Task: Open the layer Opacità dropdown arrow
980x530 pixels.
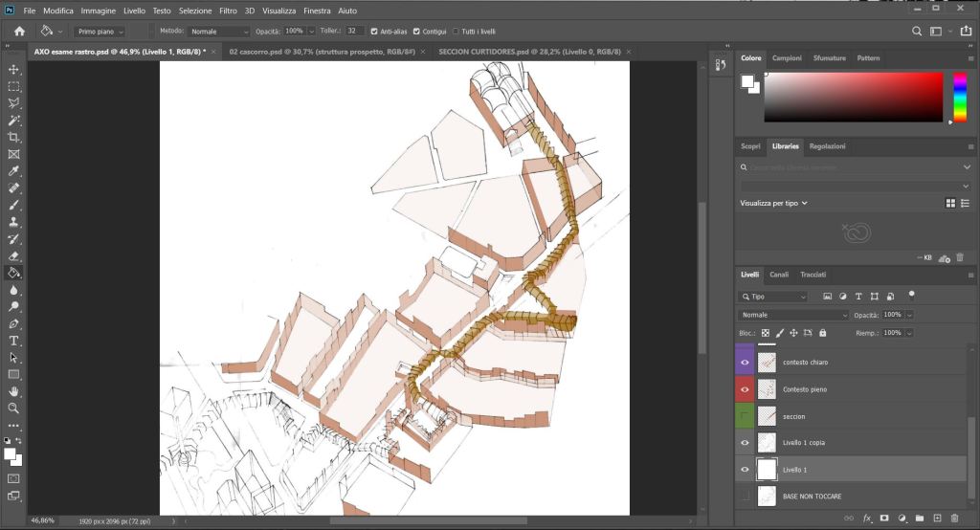Action: (x=909, y=315)
